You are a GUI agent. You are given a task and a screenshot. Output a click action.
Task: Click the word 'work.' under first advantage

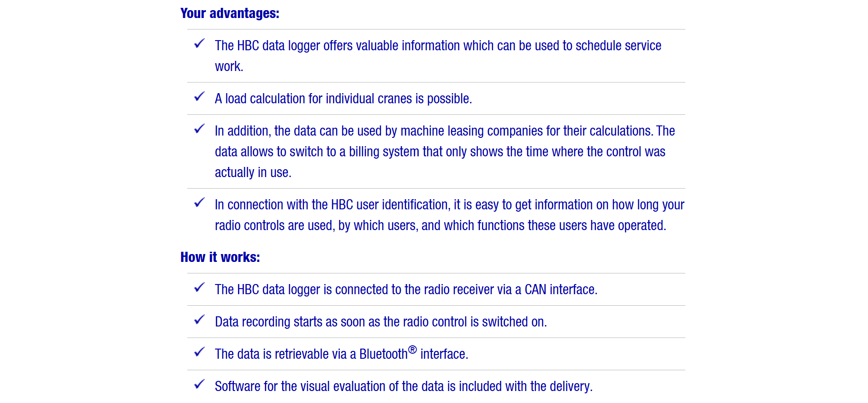pyautogui.click(x=229, y=66)
